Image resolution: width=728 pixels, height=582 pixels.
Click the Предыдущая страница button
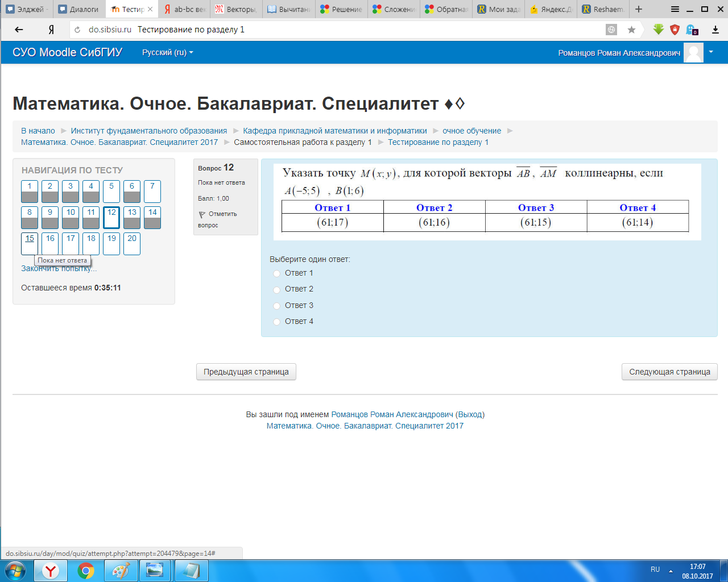click(x=246, y=372)
